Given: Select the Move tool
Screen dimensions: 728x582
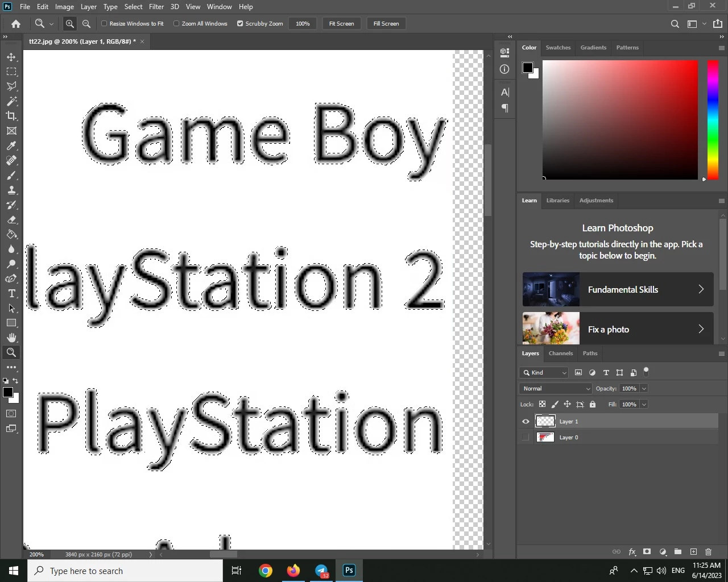Looking at the screenshot, I should (x=11, y=57).
